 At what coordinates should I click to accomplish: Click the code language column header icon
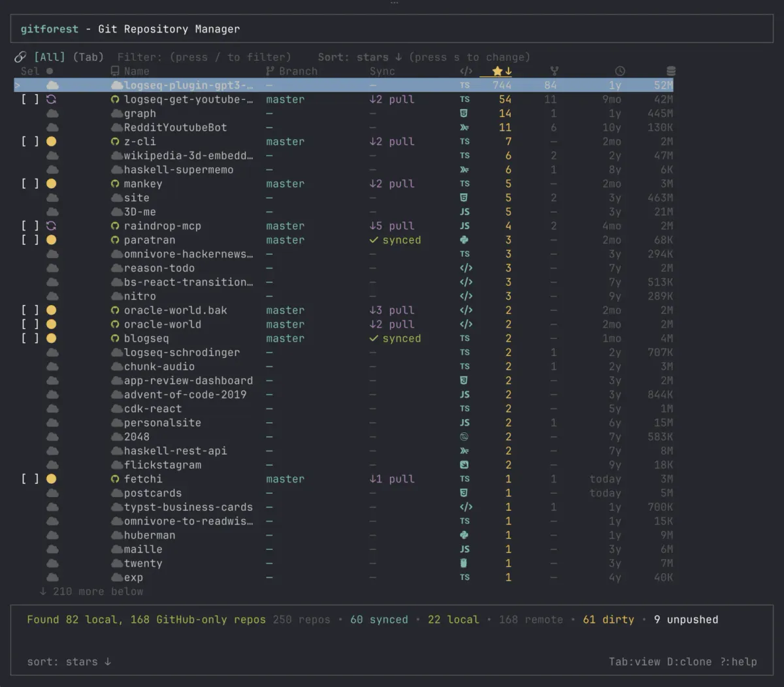tap(466, 71)
